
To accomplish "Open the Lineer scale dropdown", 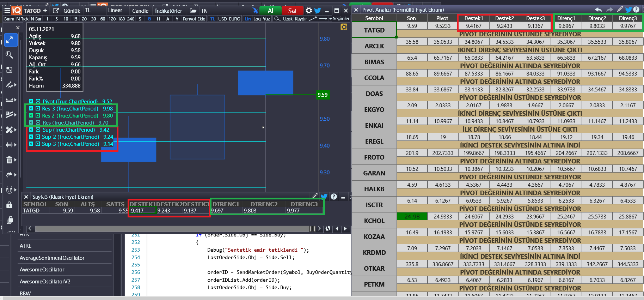I will pyautogui.click(x=115, y=11).
